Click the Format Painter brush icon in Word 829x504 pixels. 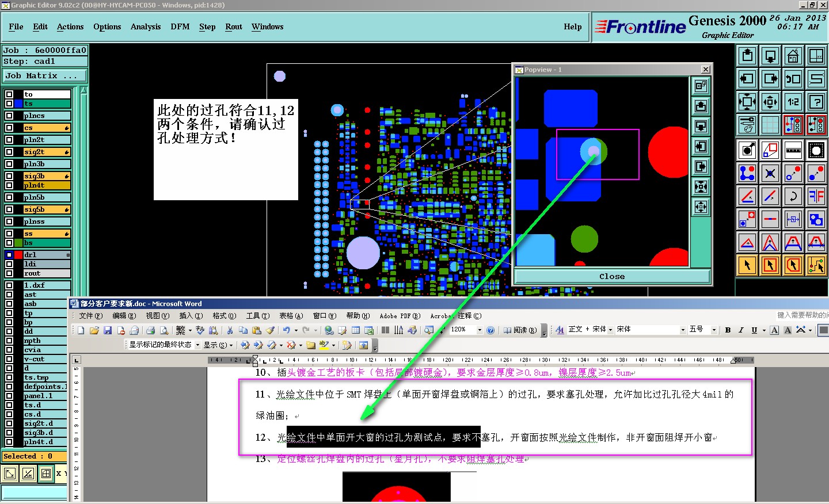[270, 330]
